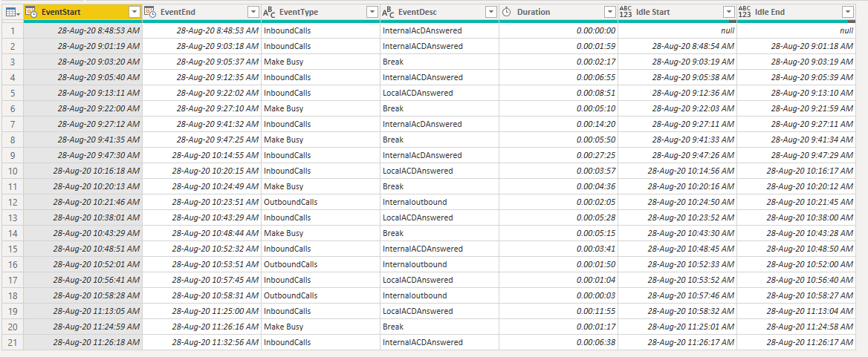
Task: Select row number 12
Action: (13, 202)
